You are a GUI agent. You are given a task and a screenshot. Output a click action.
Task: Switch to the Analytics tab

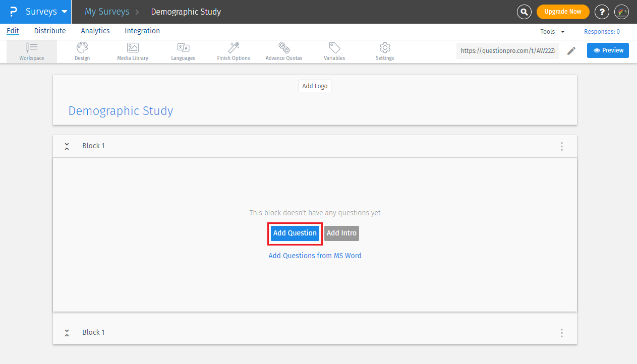pos(95,31)
